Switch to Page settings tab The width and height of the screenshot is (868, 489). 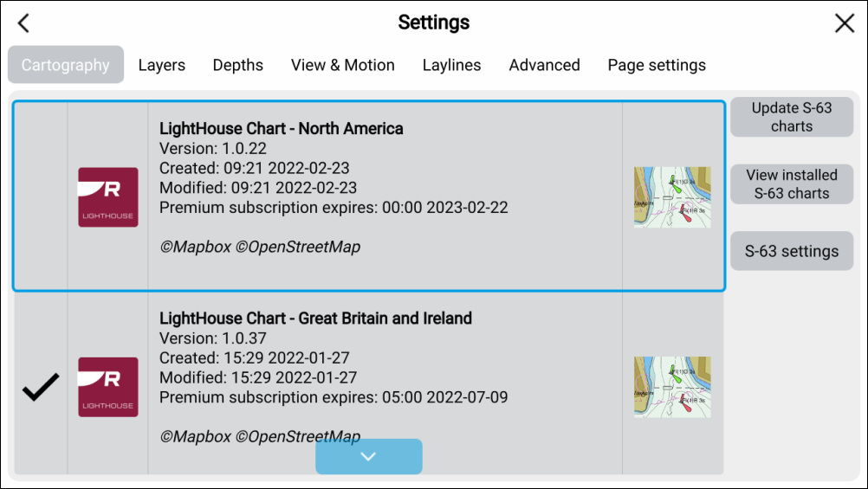[x=657, y=65]
